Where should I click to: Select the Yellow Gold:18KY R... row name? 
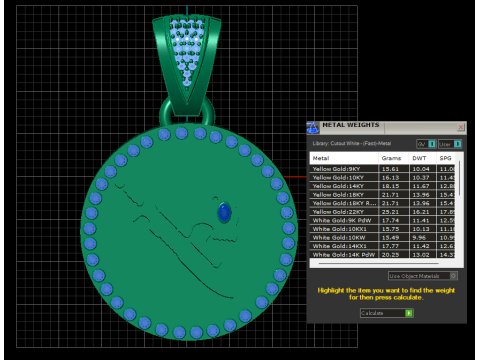point(344,203)
